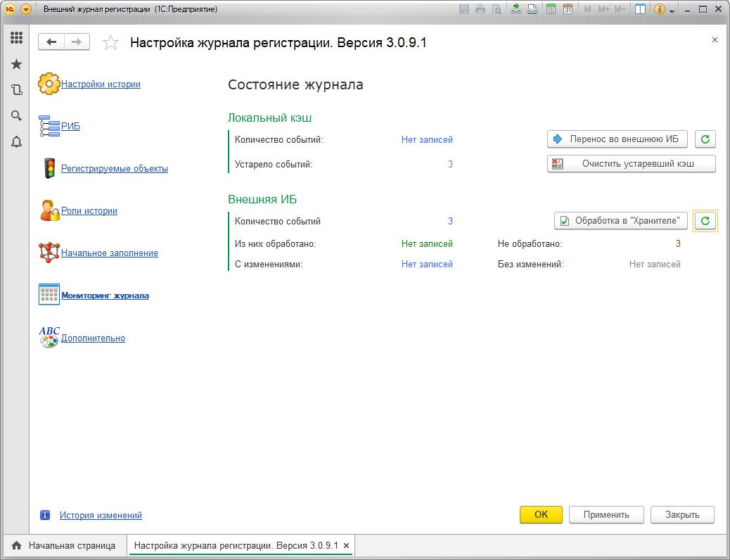Open the History scroll icon in sidebar
The image size is (730, 560).
16,90
